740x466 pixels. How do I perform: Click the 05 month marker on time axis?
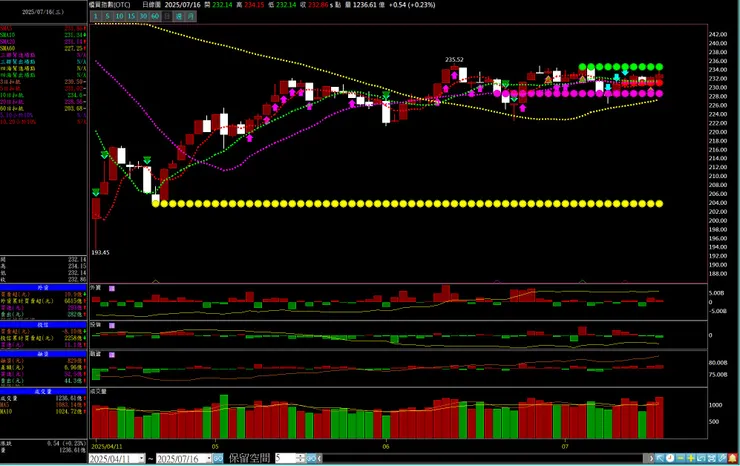pos(215,446)
